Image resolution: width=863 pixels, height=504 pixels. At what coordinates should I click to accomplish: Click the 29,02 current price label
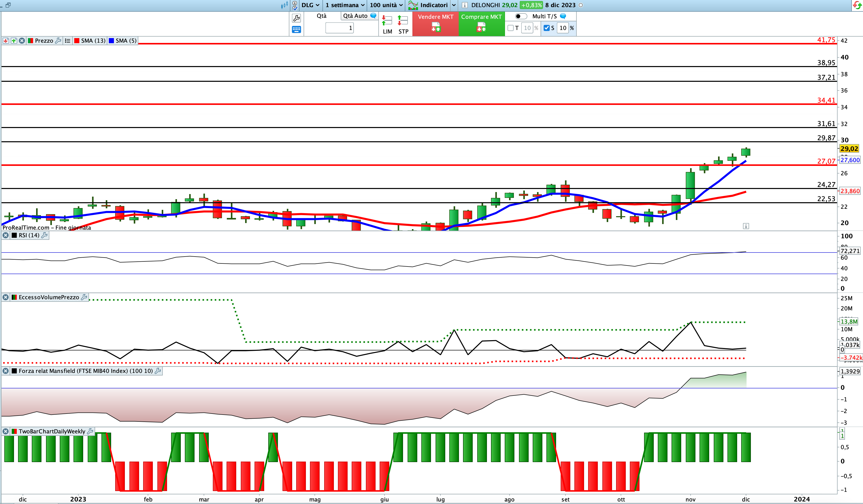pos(849,149)
